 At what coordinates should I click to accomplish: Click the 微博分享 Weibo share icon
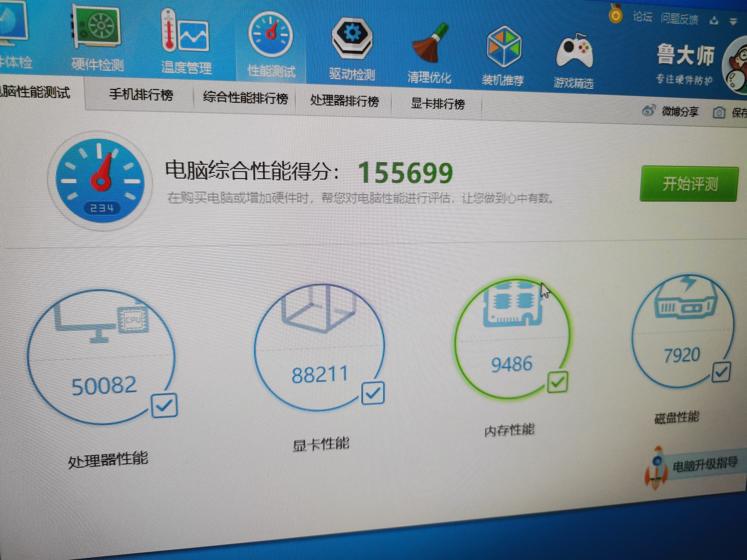[x=648, y=110]
